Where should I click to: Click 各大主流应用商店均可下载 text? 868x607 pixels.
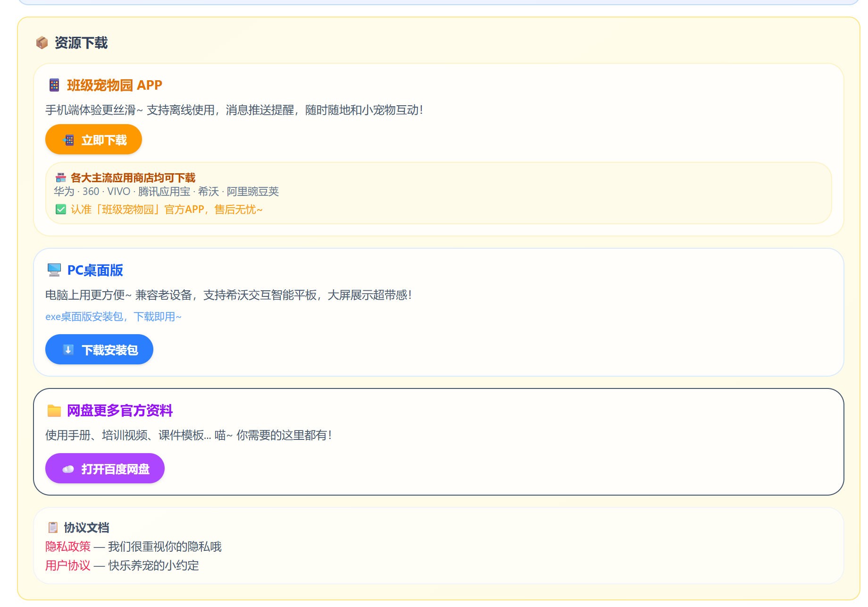(133, 177)
